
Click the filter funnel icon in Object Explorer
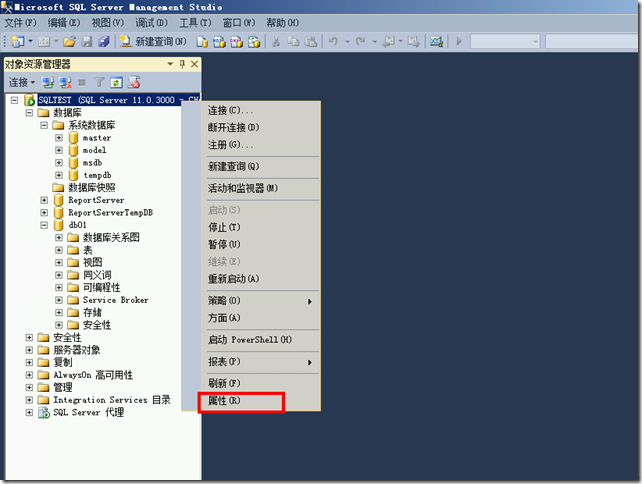[99, 82]
